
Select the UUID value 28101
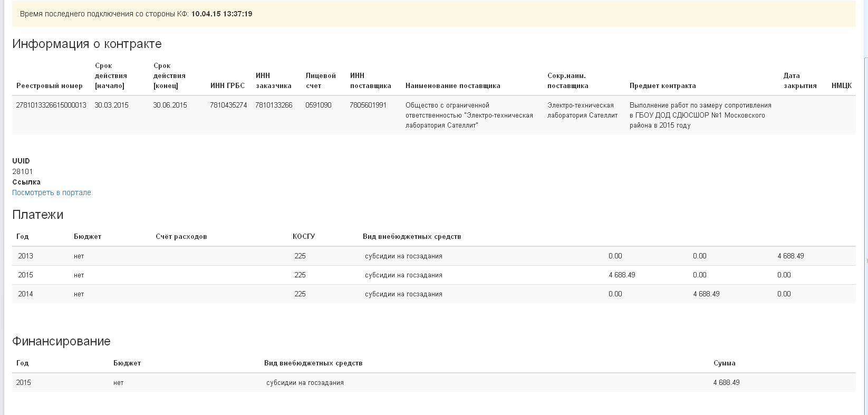(23, 171)
